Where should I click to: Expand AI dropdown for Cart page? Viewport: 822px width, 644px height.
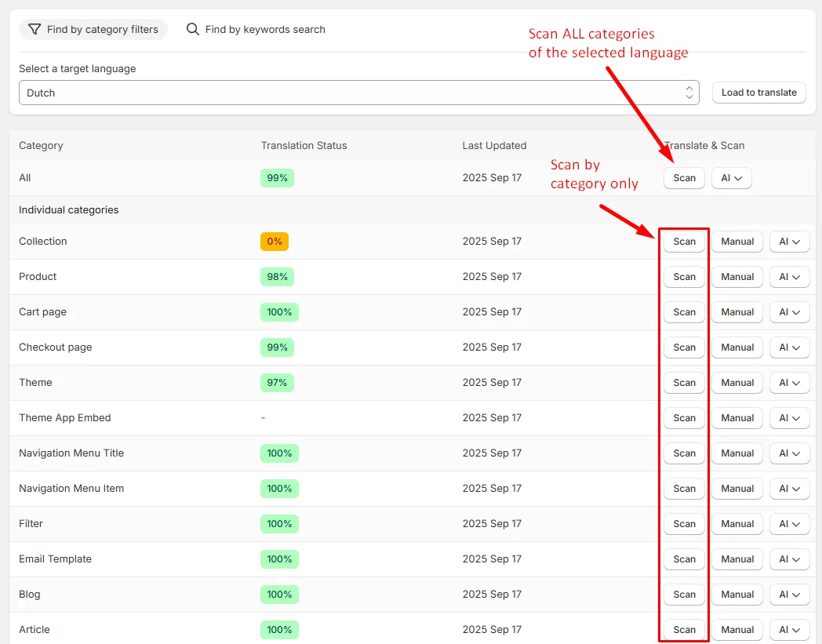(790, 312)
